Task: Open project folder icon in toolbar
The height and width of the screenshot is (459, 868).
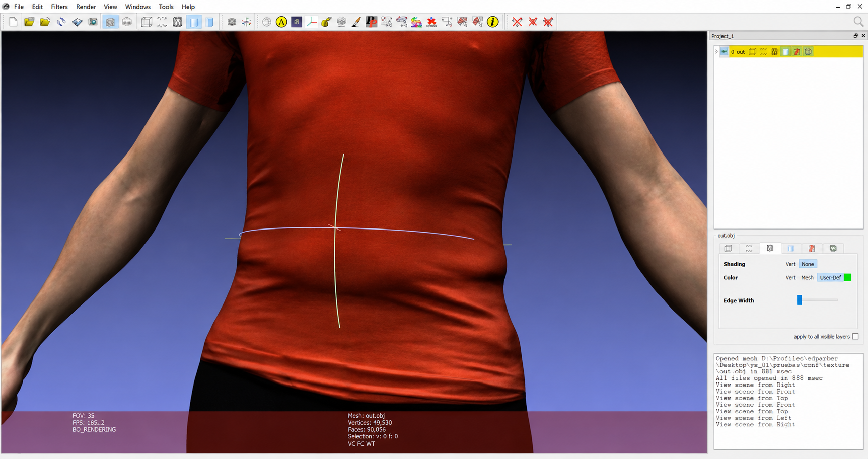Action: pos(29,22)
